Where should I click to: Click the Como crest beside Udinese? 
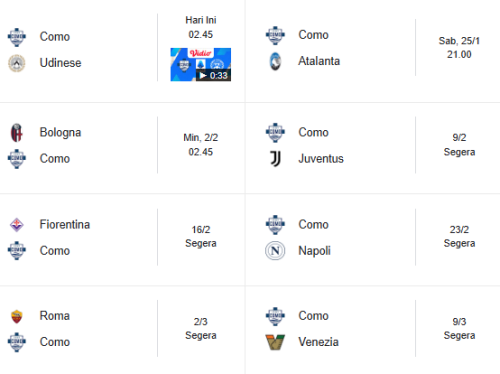(x=17, y=37)
